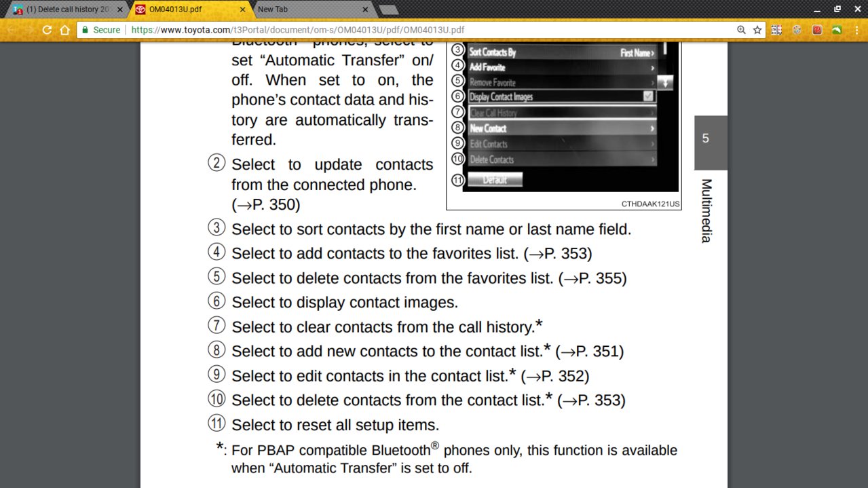Click the P. 353 link after 'contact list.'
The height and width of the screenshot is (488, 868).
click(591, 400)
